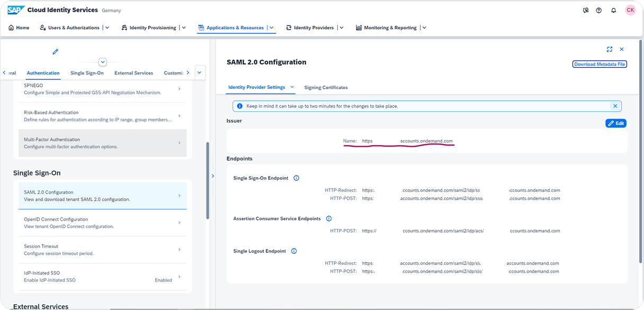This screenshot has height=310, width=644.
Task: Expand Applications & Resources dropdown arrow
Action: (272, 28)
